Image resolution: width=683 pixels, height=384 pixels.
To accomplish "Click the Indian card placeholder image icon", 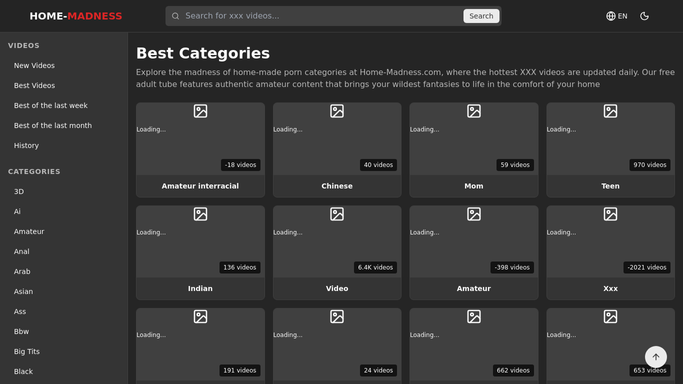I will click(200, 214).
